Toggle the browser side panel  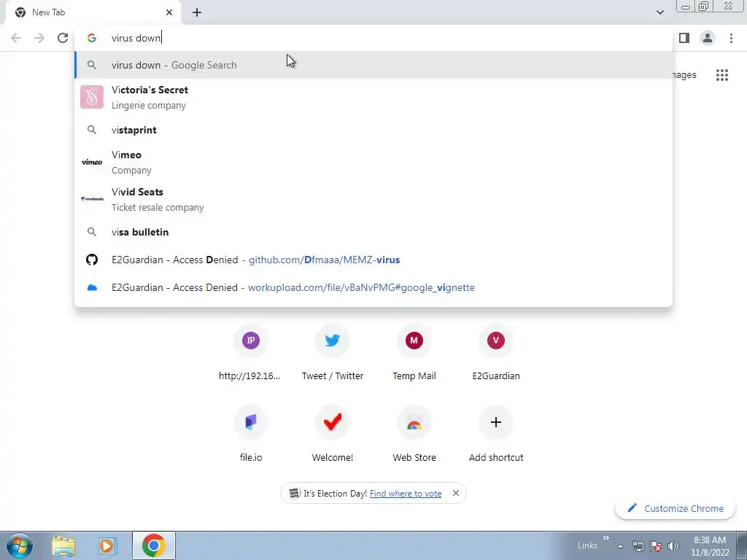point(684,38)
